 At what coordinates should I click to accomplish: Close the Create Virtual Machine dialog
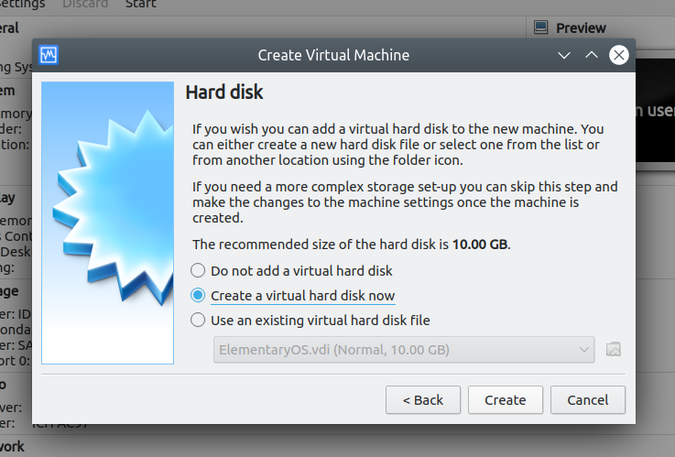(x=619, y=55)
